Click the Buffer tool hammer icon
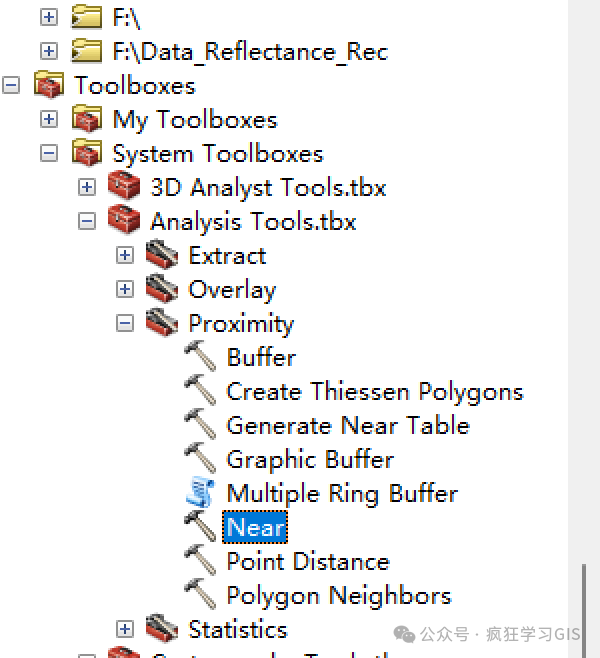 [201, 356]
